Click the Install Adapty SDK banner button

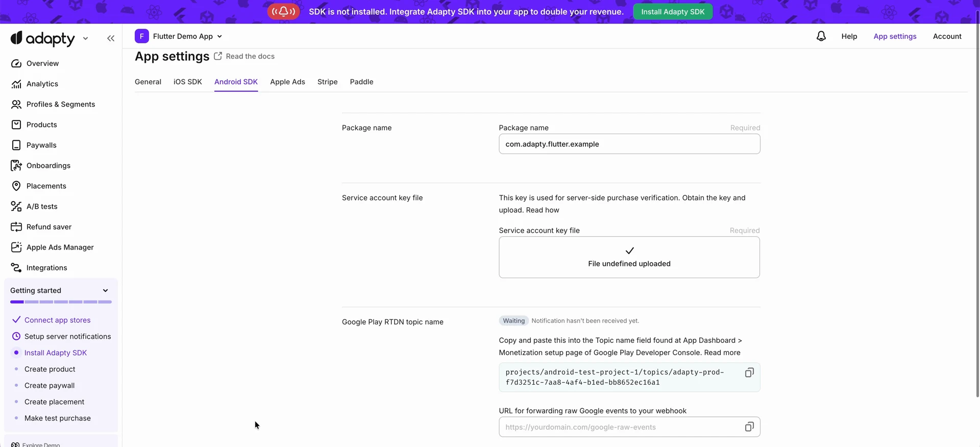tap(673, 11)
